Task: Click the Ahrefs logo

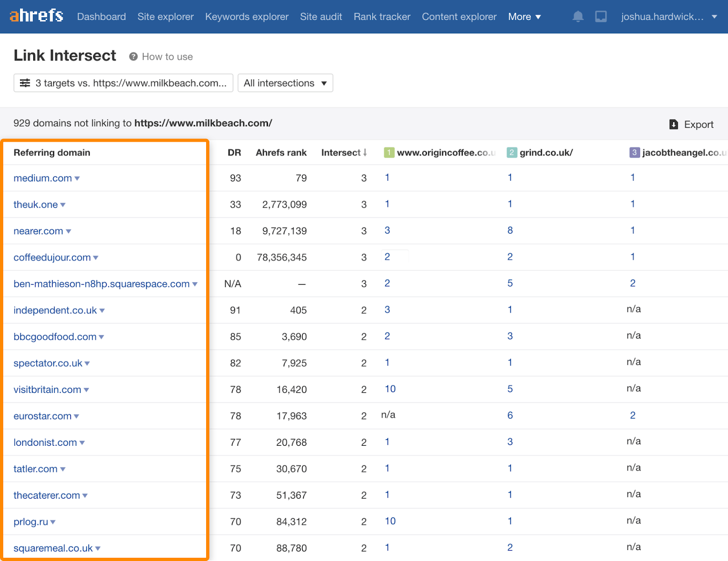Action: [x=36, y=16]
